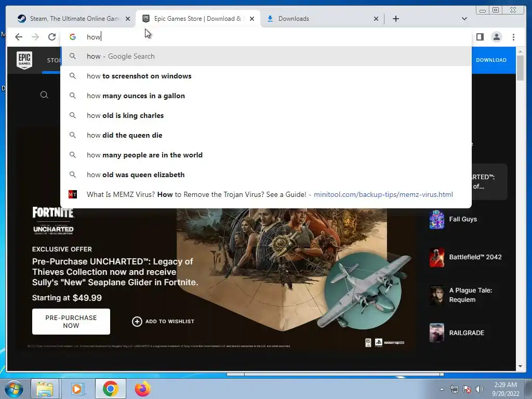Reload the page with the refresh icon
Viewport: 532px width, 399px height.
point(52,37)
